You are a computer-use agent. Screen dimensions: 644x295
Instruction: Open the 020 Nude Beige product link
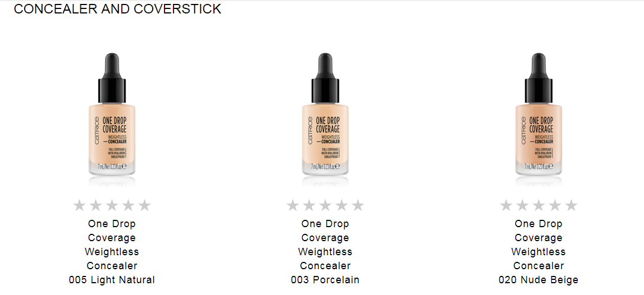click(538, 252)
